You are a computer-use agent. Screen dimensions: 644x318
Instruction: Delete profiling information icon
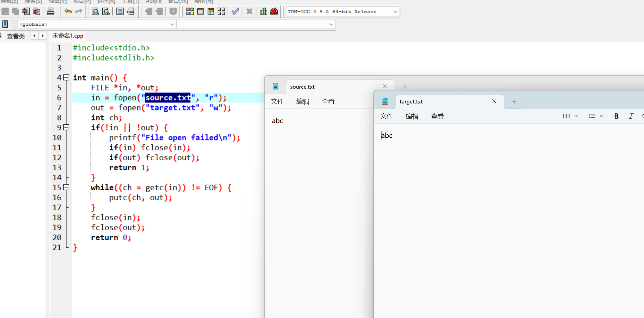274,11
